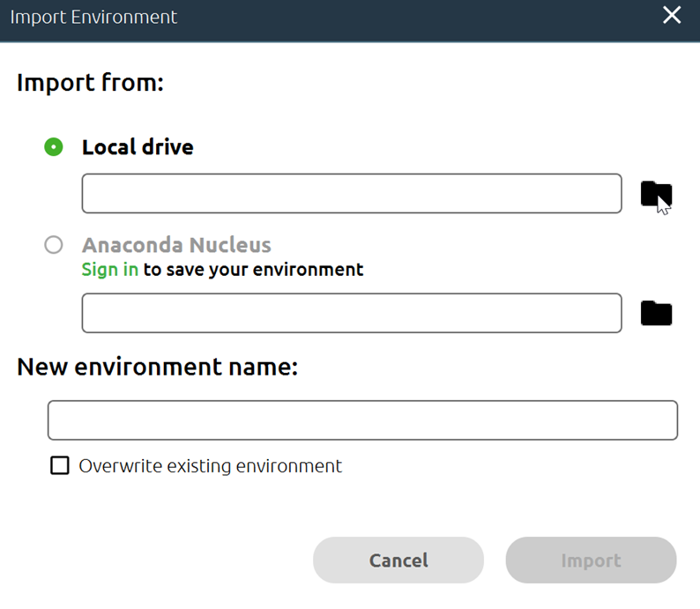This screenshot has width=700, height=609.
Task: Enable the Overwrite existing environment checkbox
Action: click(x=60, y=465)
